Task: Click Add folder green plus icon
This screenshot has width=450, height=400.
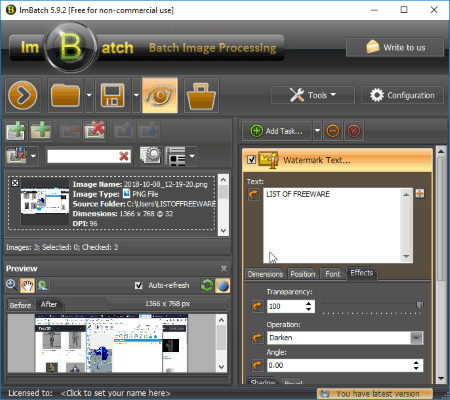Action: pos(40,130)
